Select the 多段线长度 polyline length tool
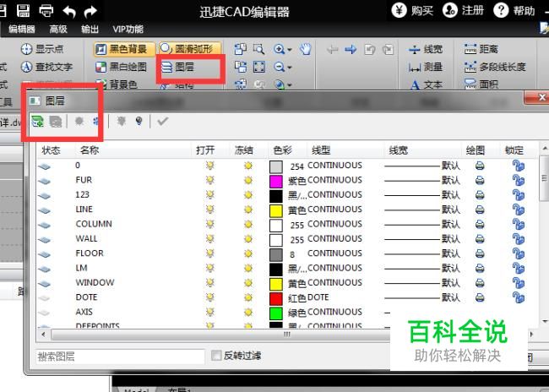 coord(495,67)
